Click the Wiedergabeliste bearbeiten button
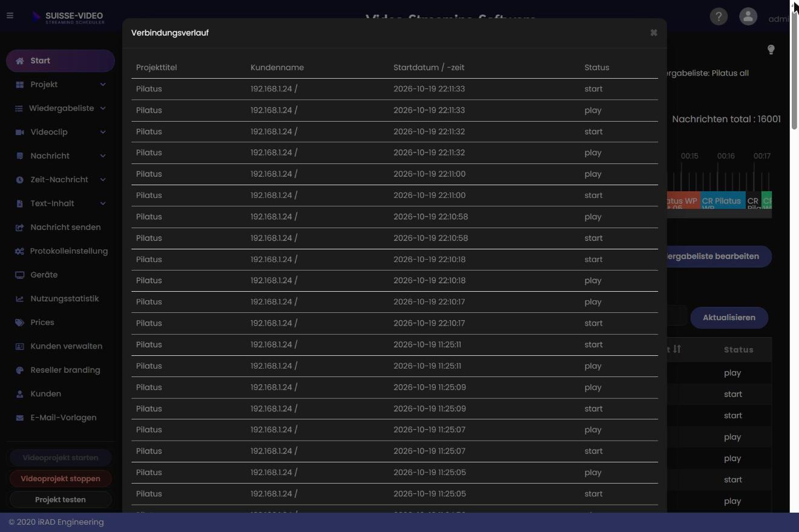The width and height of the screenshot is (799, 532). coord(718,256)
